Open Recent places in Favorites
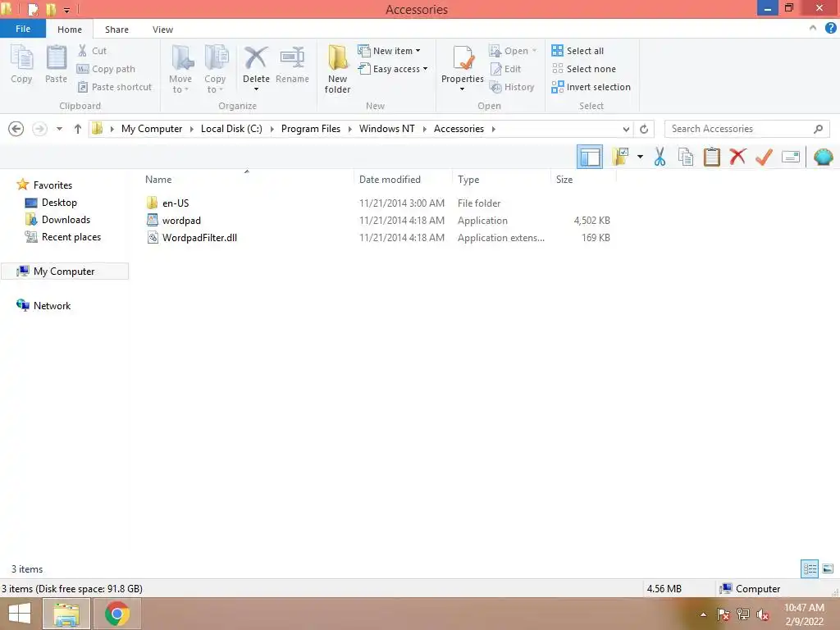This screenshot has height=630, width=840. tap(63, 237)
